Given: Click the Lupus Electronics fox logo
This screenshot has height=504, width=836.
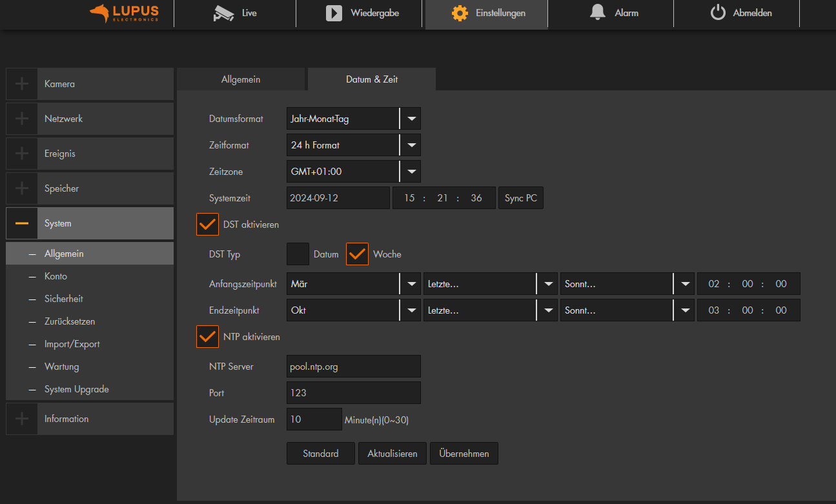Looking at the screenshot, I should pyautogui.click(x=99, y=12).
